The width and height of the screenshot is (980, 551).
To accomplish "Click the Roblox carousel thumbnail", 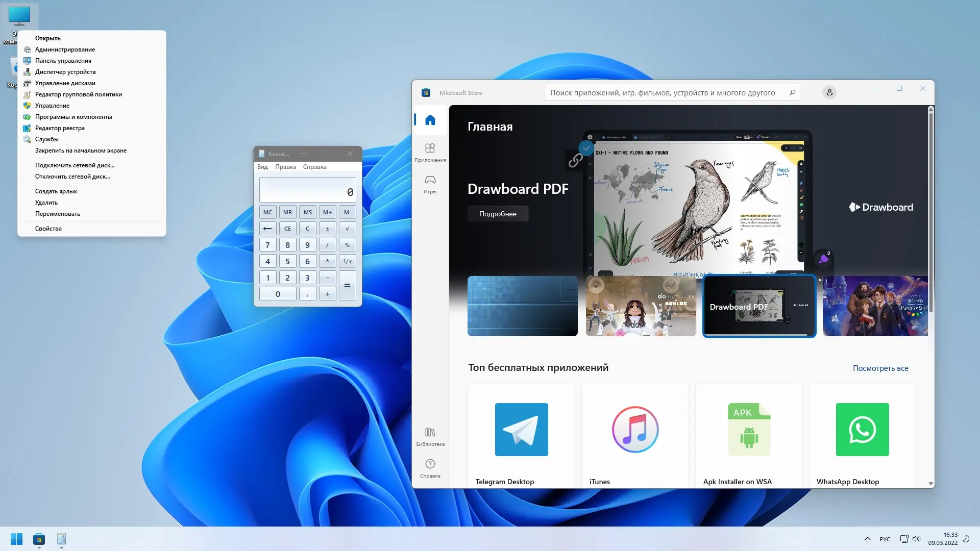I will 641,306.
